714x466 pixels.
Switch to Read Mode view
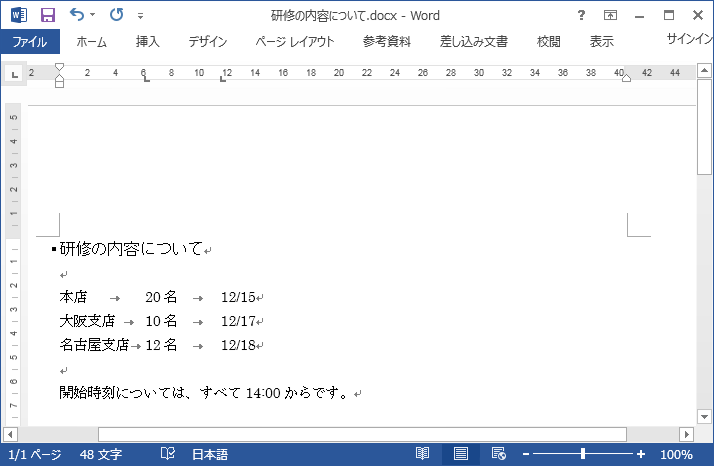pos(423,454)
